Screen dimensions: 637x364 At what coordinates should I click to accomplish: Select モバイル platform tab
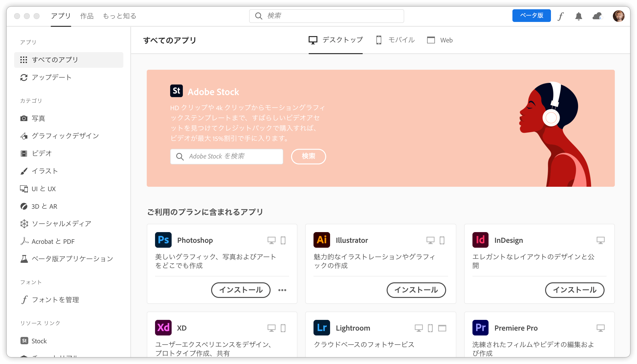click(395, 40)
